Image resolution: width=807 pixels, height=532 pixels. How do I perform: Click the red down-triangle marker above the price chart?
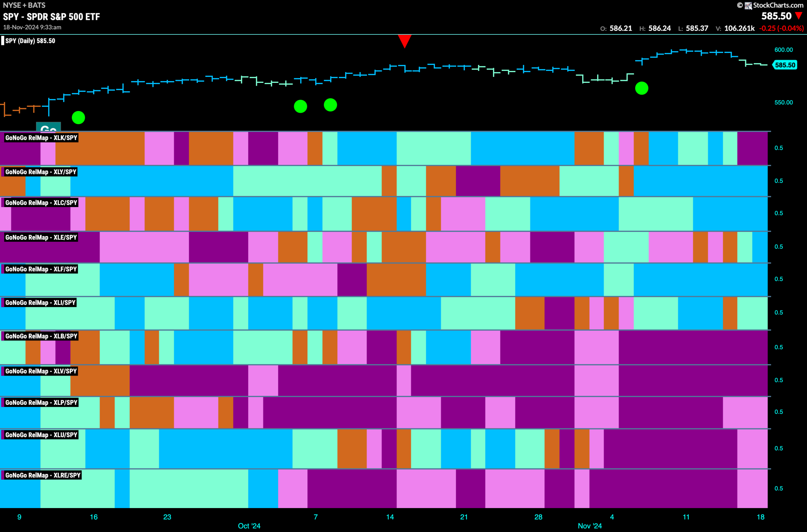pyautogui.click(x=404, y=41)
